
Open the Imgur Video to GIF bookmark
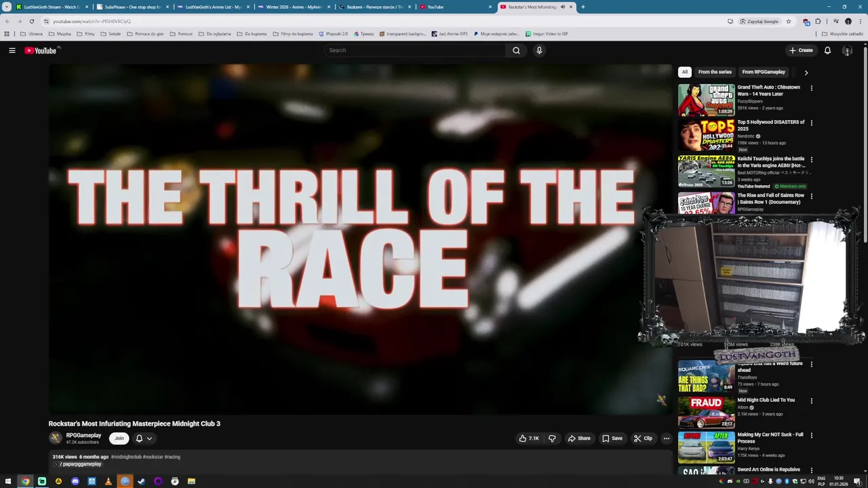547,34
